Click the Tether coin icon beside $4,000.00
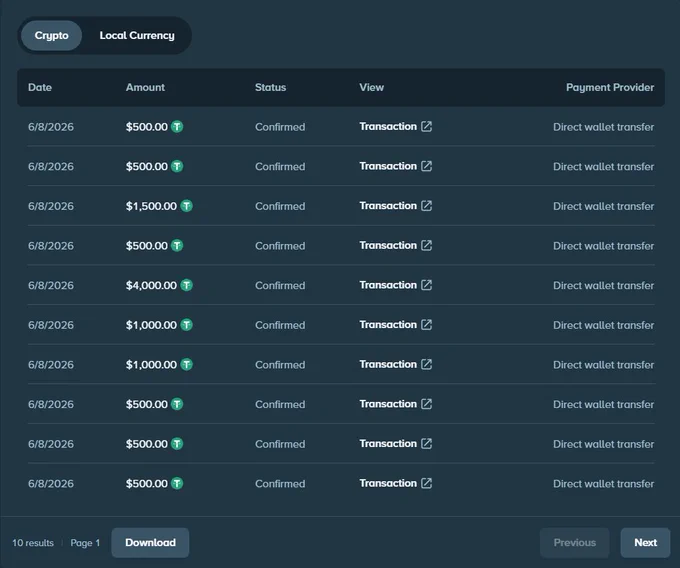Viewport: 680px width, 568px height. coord(186,285)
